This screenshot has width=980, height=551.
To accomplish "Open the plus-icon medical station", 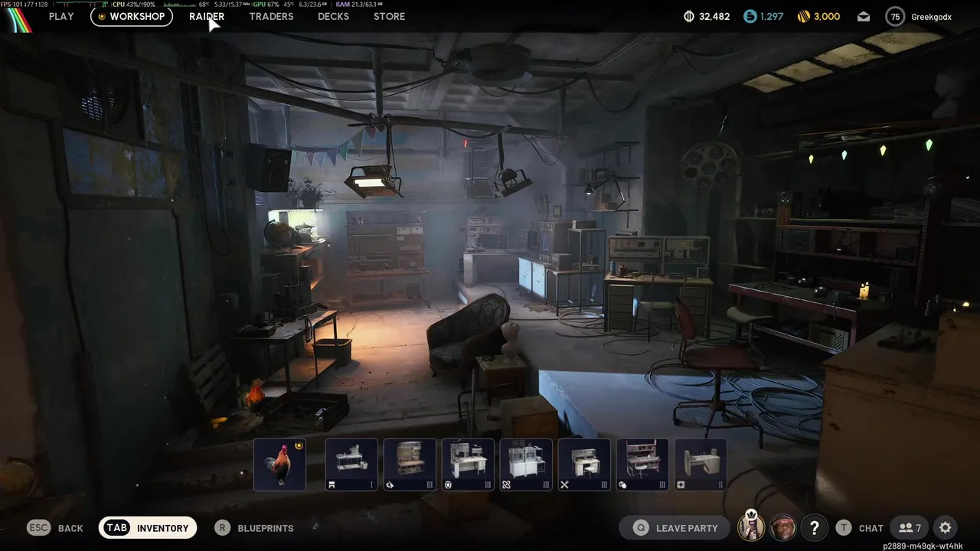I will click(701, 465).
